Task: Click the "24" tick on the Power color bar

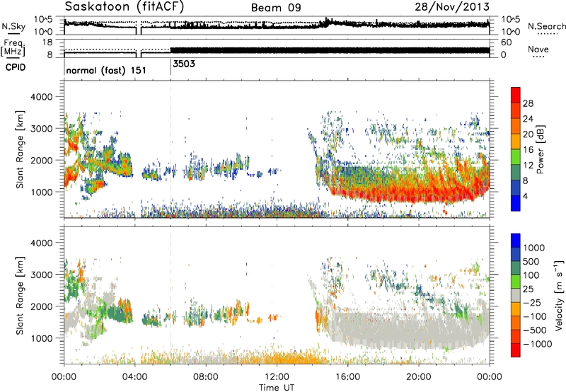Action: 528,119
